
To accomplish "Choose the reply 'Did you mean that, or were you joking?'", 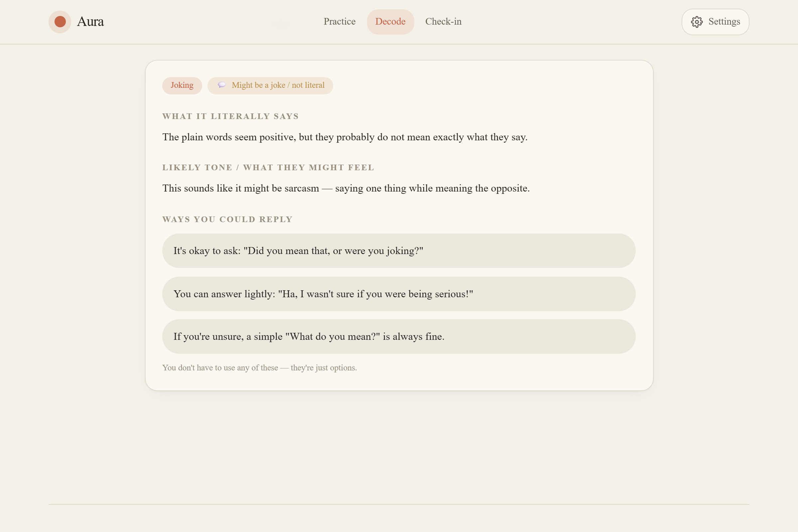I will click(399, 251).
